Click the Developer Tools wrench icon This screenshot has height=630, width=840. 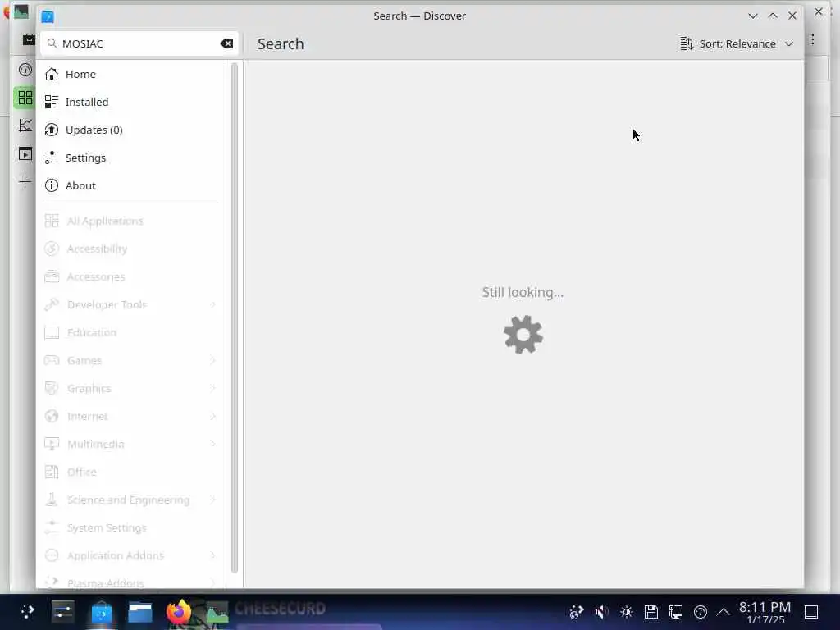(x=52, y=304)
